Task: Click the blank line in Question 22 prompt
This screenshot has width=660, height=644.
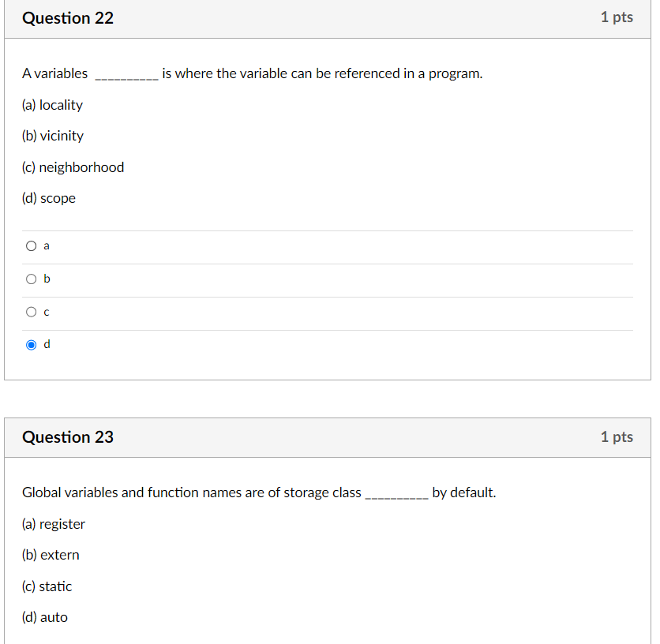Action: tap(126, 78)
